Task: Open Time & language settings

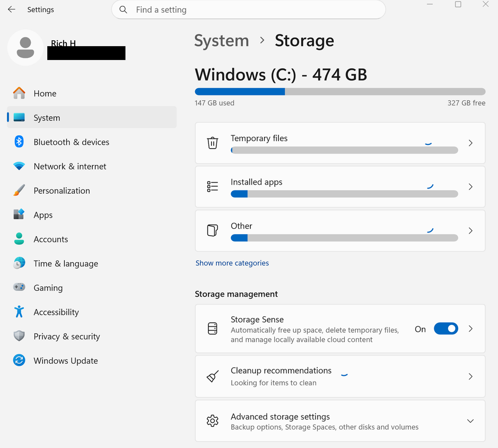Action: click(92, 263)
